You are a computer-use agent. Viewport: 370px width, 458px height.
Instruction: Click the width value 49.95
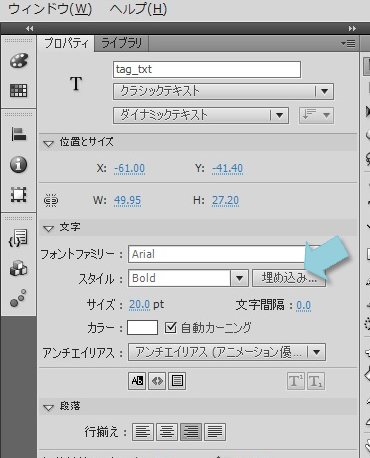[x=127, y=200]
